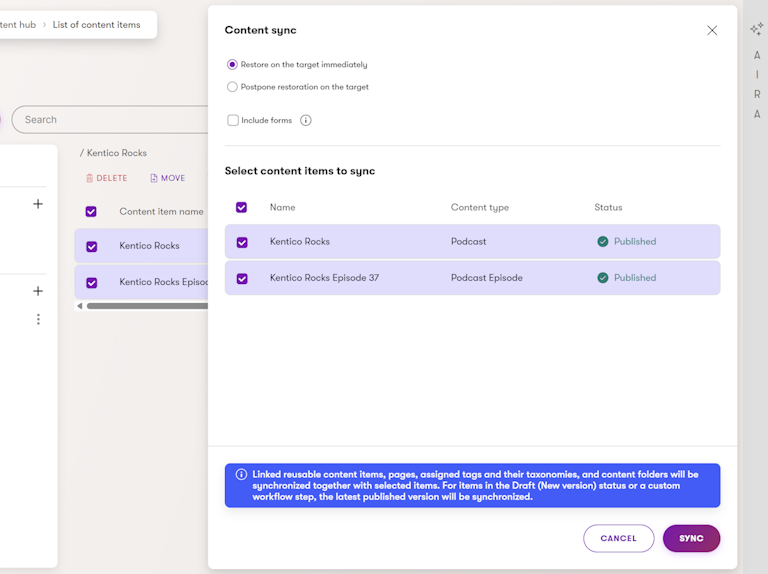768x574 pixels.
Task: Uncheck Kentico Rocks in background content list
Action: coord(92,246)
